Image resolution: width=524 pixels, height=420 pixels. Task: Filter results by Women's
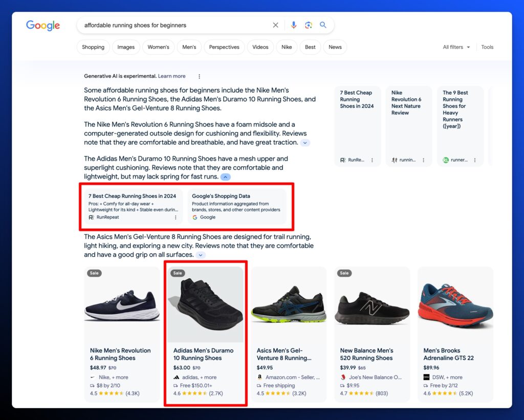158,47
